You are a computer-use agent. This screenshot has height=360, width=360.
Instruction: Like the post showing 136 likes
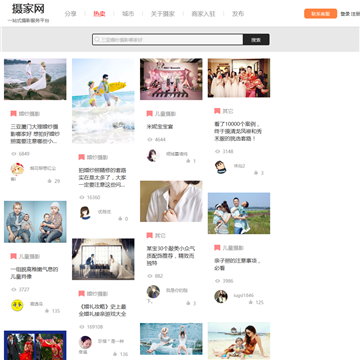tap(115, 354)
